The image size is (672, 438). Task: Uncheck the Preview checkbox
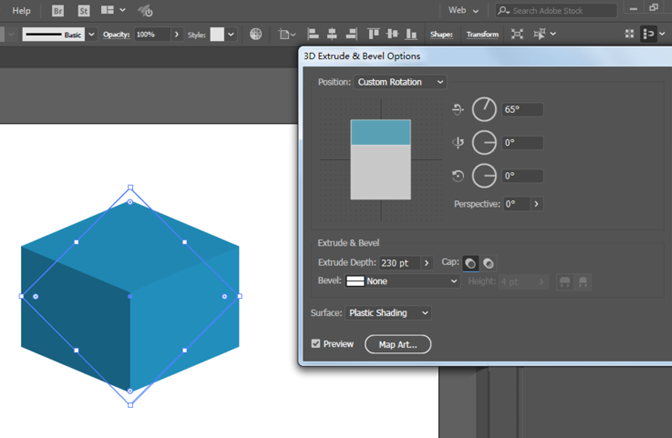316,344
